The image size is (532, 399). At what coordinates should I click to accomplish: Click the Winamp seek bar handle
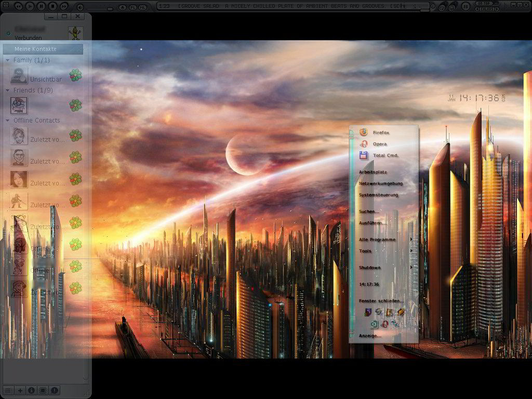coord(424,10)
